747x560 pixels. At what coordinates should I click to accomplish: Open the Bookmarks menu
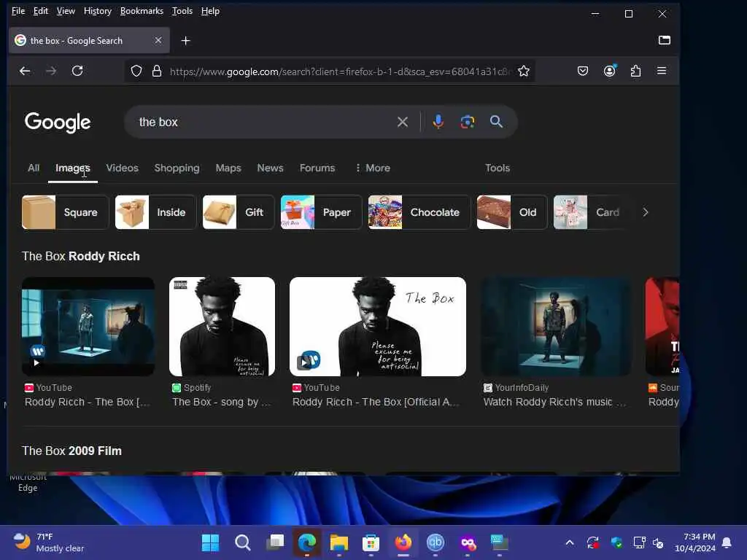click(x=142, y=11)
